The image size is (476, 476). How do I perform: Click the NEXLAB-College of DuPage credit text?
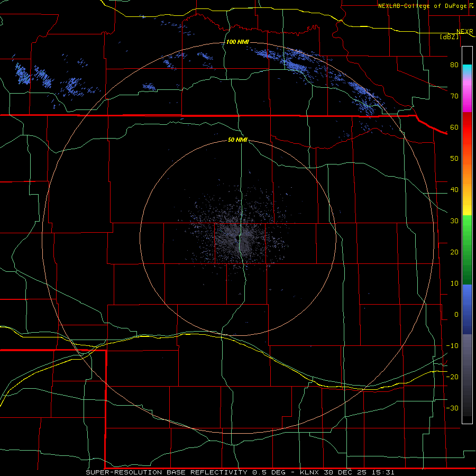coord(422,6)
